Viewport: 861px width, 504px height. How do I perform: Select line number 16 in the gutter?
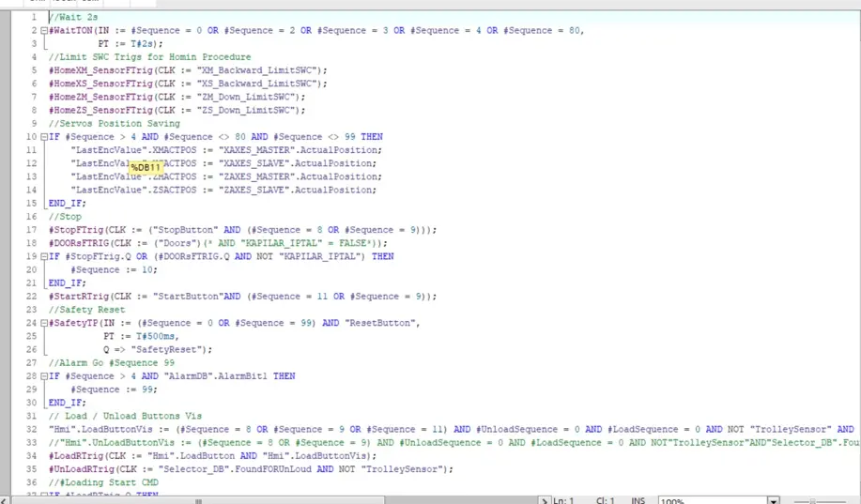[33, 217]
